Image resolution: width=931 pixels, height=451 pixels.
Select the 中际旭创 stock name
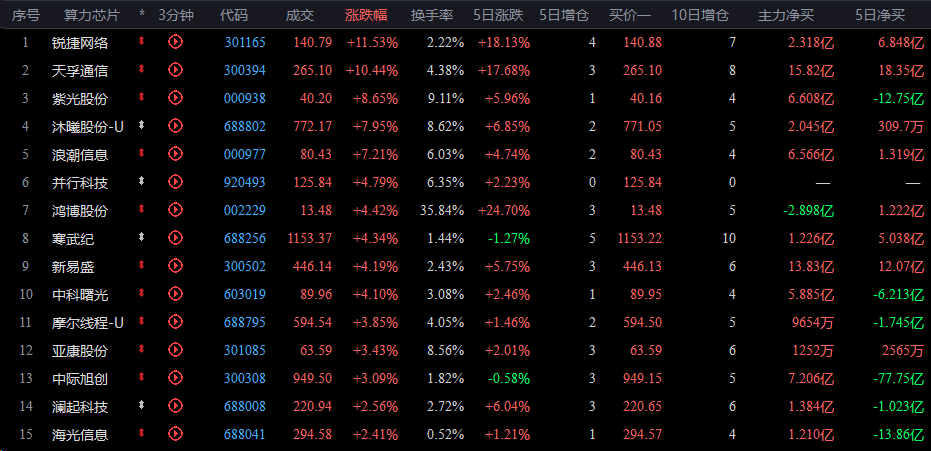[x=80, y=379]
